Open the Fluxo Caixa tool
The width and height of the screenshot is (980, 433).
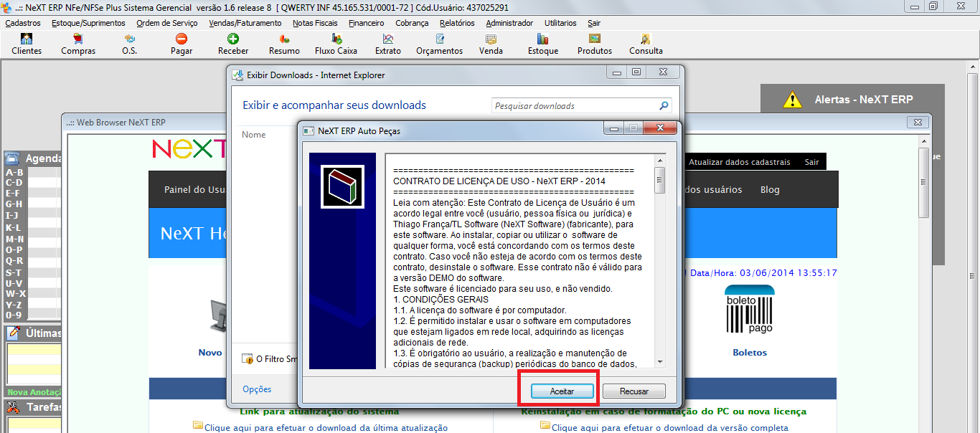pyautogui.click(x=335, y=43)
